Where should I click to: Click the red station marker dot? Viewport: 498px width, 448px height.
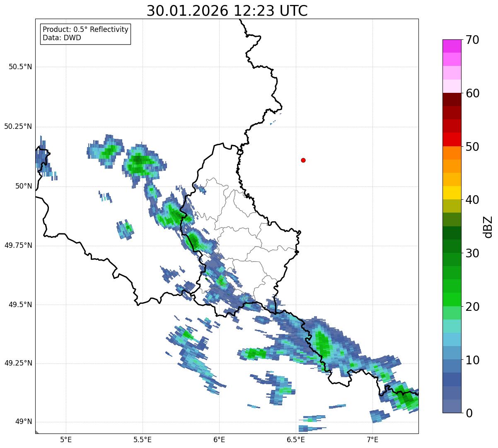click(303, 160)
